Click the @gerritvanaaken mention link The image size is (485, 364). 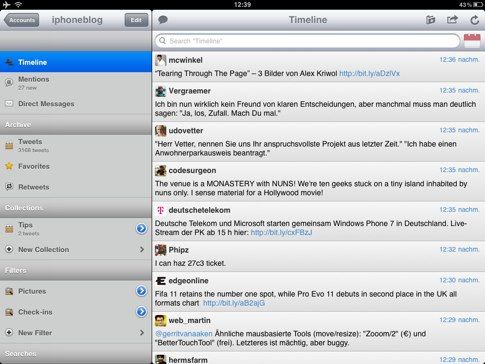(x=184, y=334)
